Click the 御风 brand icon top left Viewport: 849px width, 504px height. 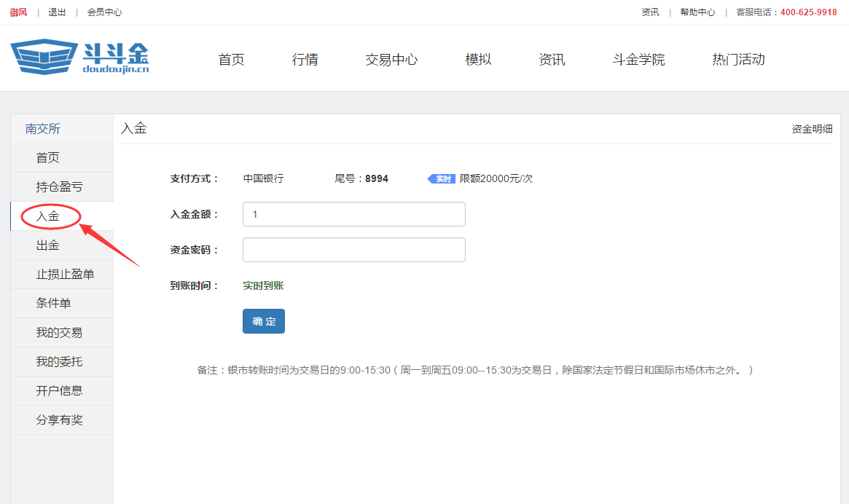pyautogui.click(x=17, y=12)
